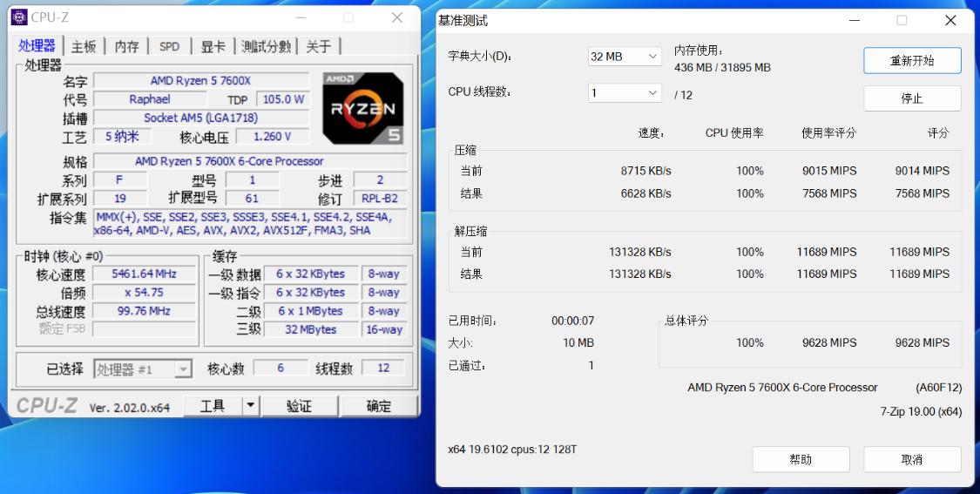Switch to the 处理器 tab
The height and width of the screenshot is (494, 980).
37,45
